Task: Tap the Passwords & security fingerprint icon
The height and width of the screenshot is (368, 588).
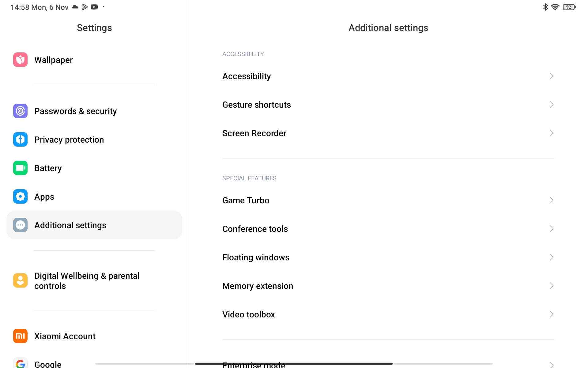Action: pos(20,111)
